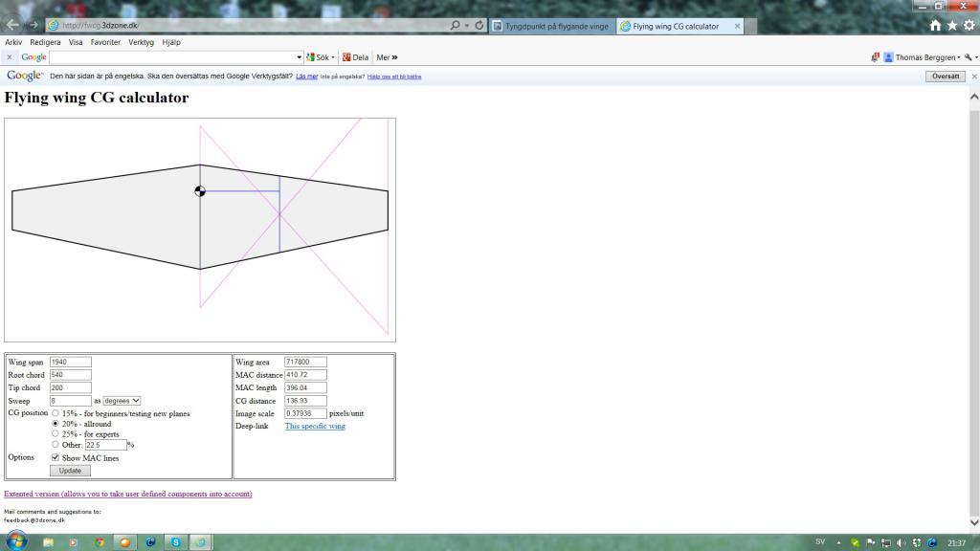Uncheck the Show MAC lines checkbox

(56, 457)
